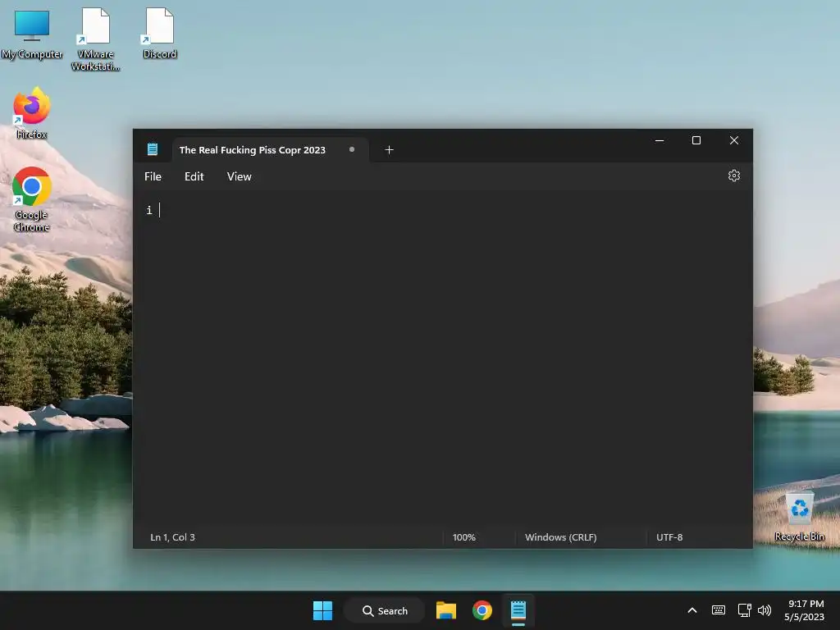Click the UTF-8 encoding status entry

[x=669, y=536]
